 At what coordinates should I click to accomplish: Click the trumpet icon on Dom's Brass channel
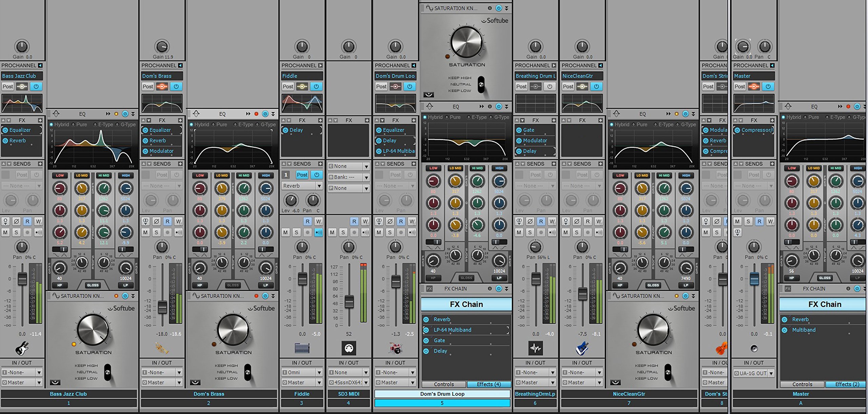(162, 348)
